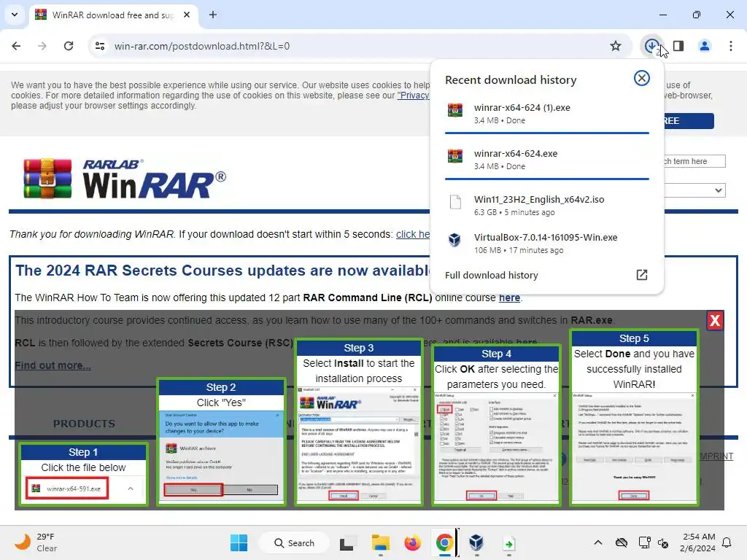Open the weather widget showing 29°F
Image resolution: width=747 pixels, height=560 pixels.
pyautogui.click(x=36, y=542)
